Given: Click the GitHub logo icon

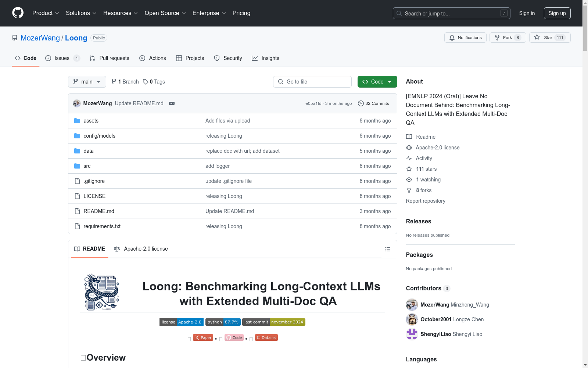Looking at the screenshot, I should [x=18, y=13].
